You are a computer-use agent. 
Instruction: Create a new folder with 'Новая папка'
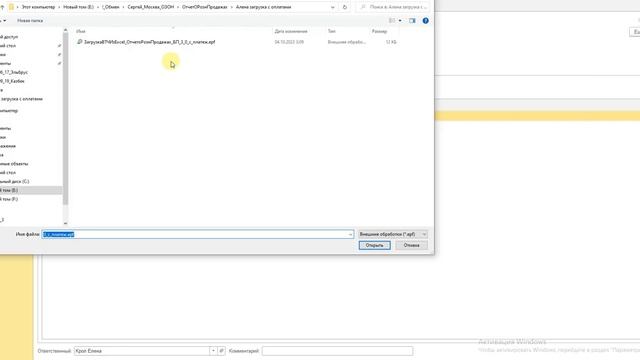[x=30, y=20]
